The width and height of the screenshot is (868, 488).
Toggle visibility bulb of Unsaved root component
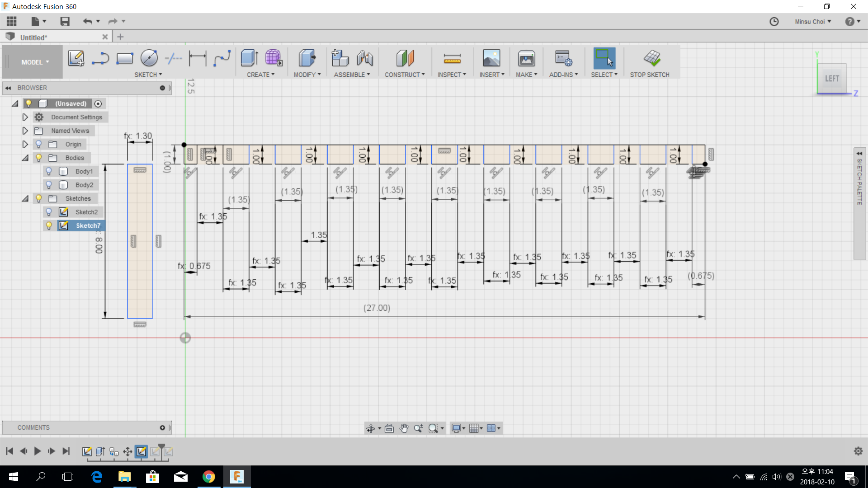[28, 103]
